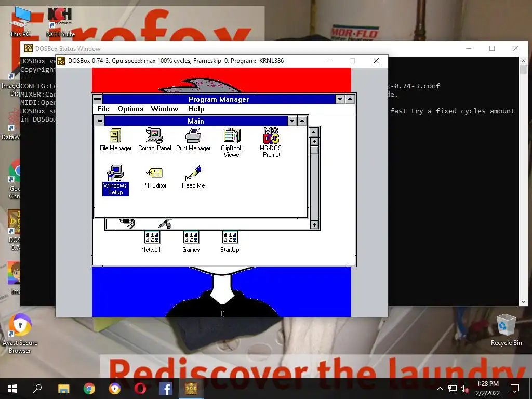Launch Print Manager

[x=193, y=139]
